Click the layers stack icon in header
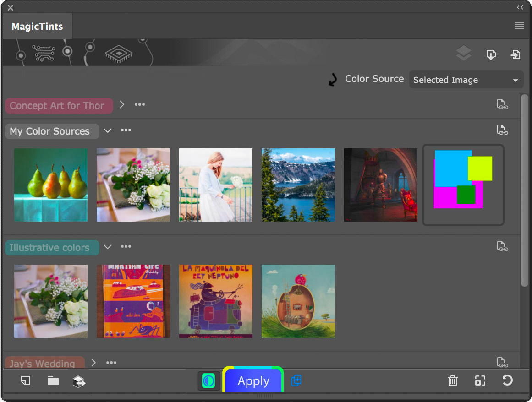Screen dimensions: 532x402 point(464,54)
